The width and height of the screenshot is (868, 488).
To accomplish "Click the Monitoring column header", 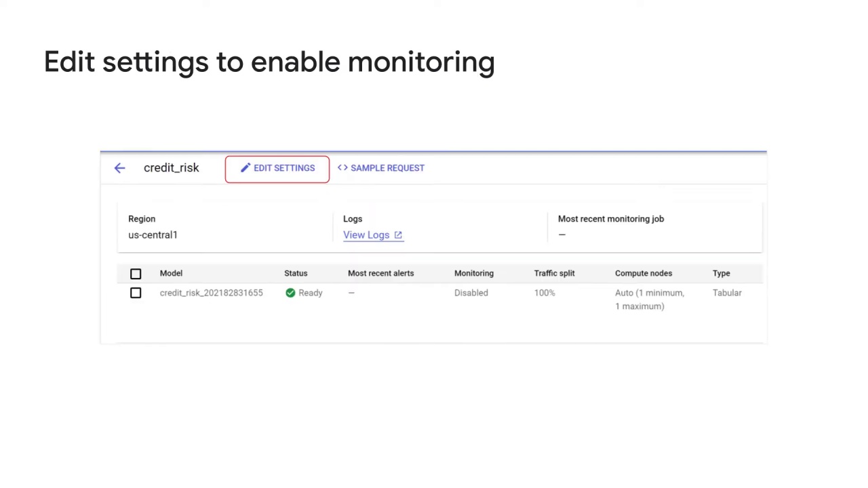I will pyautogui.click(x=474, y=273).
